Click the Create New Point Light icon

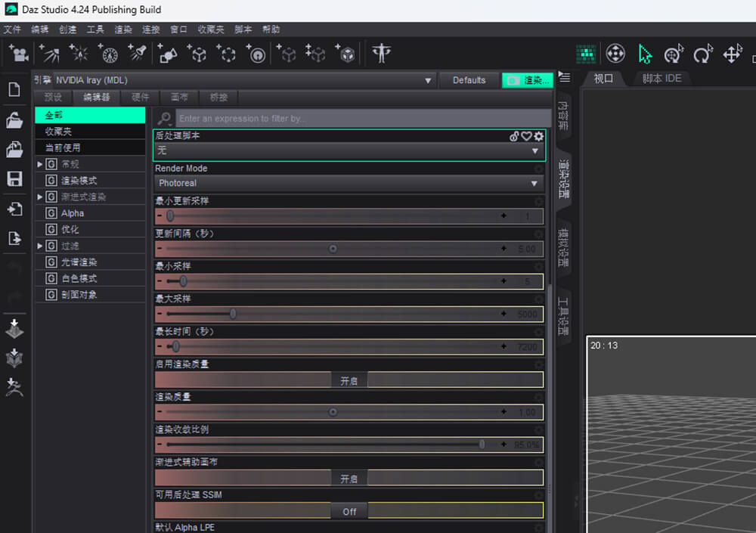point(78,54)
